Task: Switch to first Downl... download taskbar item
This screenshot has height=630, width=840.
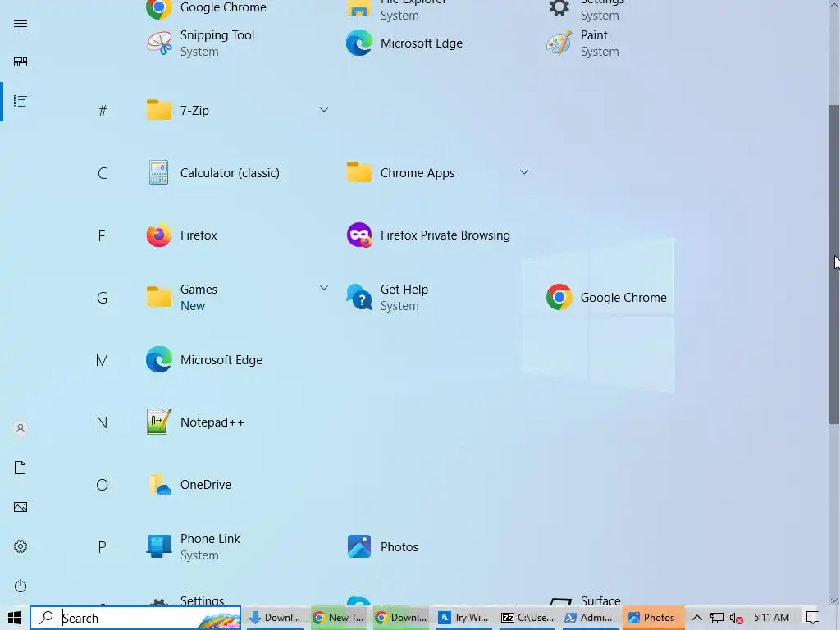Action: [276, 618]
